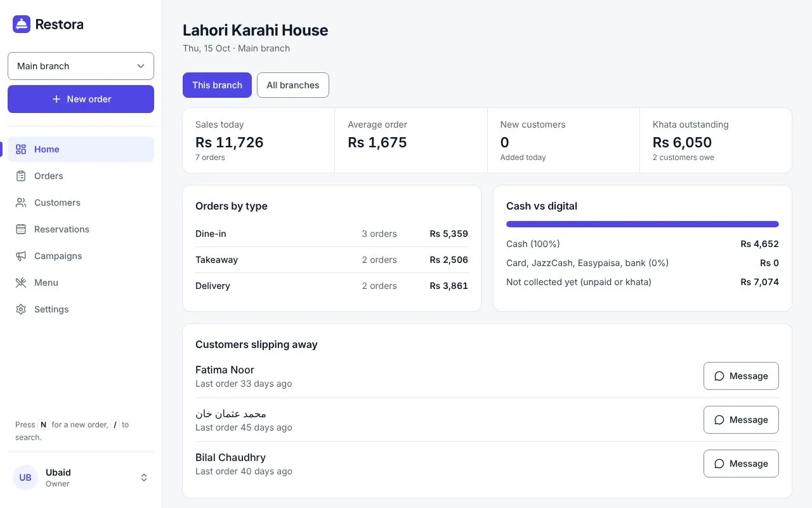
Task: Expand the Ubaid account menu chevron
Action: pos(144,478)
